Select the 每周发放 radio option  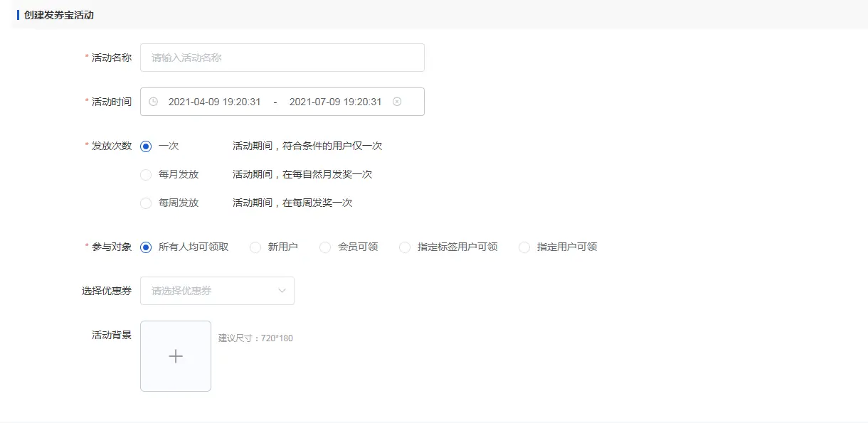[x=146, y=203]
